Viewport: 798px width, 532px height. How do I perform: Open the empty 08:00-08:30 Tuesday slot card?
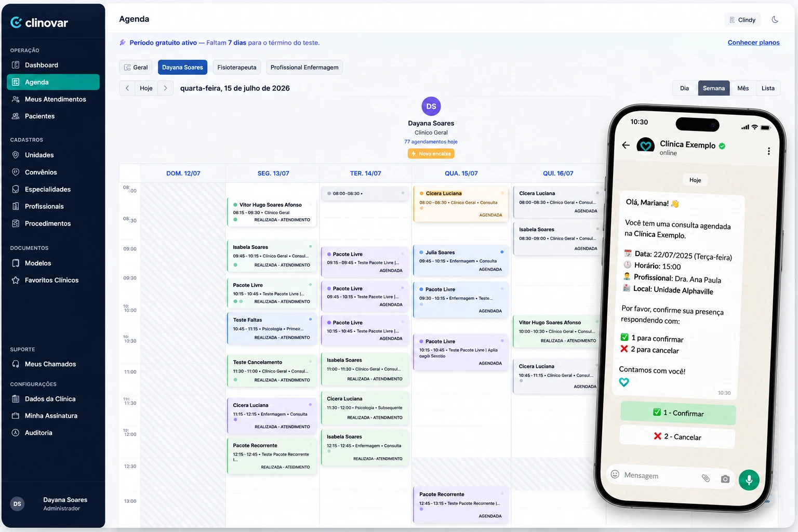pyautogui.click(x=365, y=193)
